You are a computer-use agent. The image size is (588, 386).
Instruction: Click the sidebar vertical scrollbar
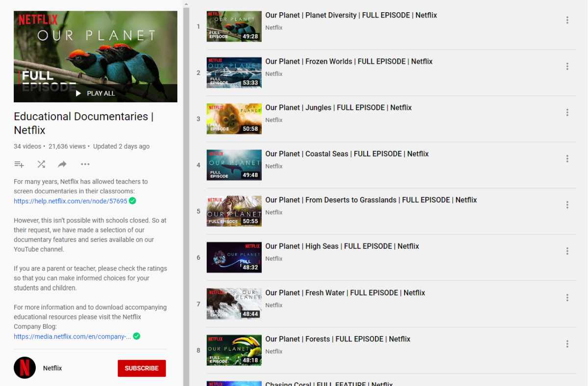(x=186, y=196)
